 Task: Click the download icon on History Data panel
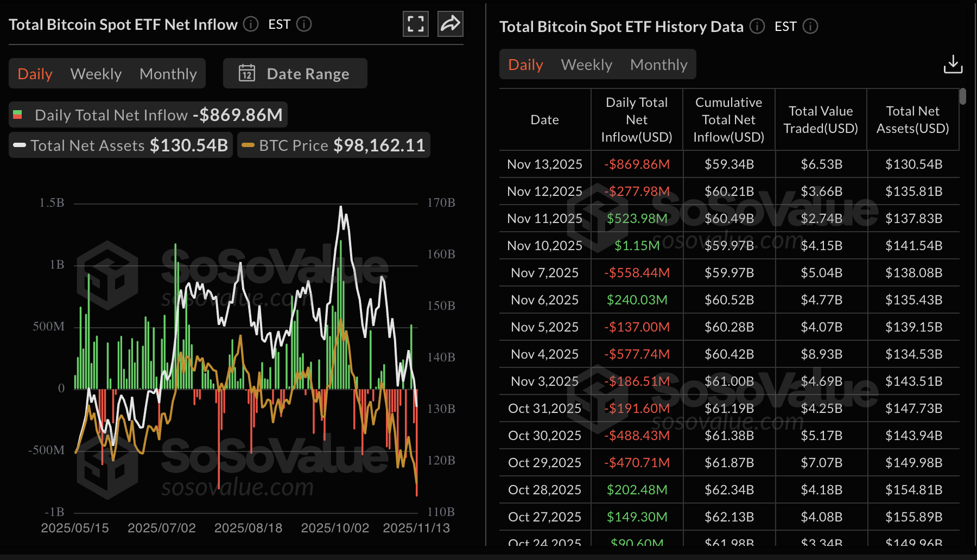[953, 64]
